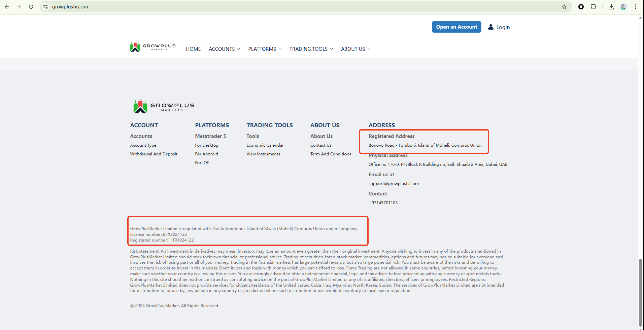Click the vertical page scrollbar thumb
644x330 pixels.
point(640,293)
